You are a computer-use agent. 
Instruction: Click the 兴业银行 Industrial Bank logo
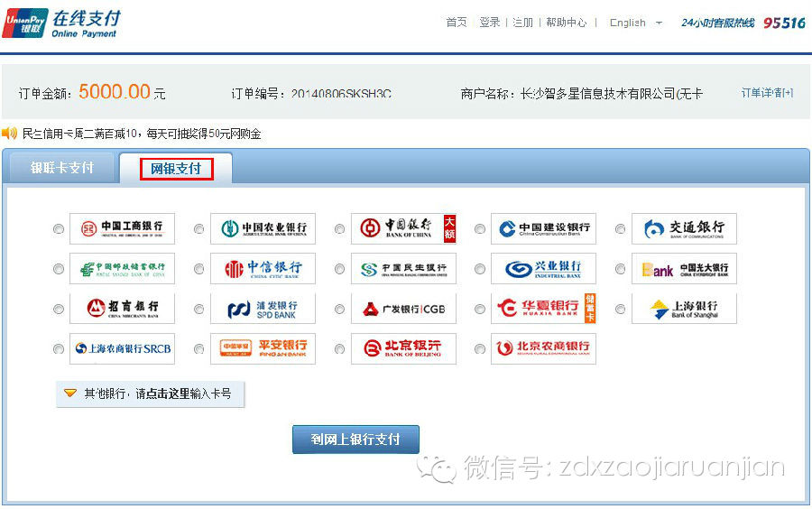tap(544, 268)
